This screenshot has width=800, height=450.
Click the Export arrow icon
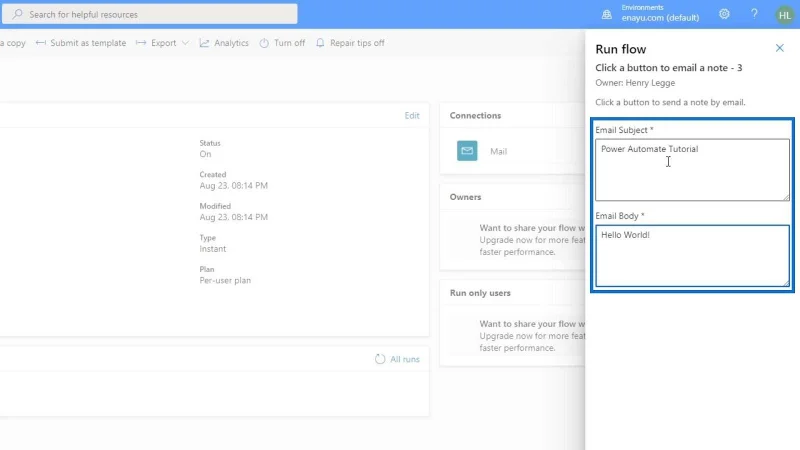pos(141,43)
